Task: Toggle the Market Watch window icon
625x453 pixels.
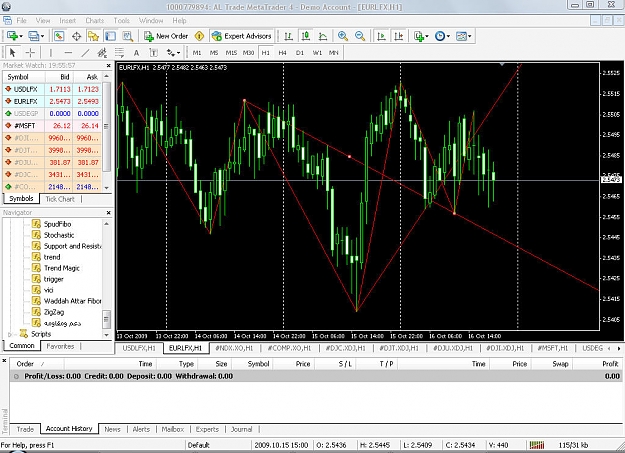Action: tap(59, 36)
